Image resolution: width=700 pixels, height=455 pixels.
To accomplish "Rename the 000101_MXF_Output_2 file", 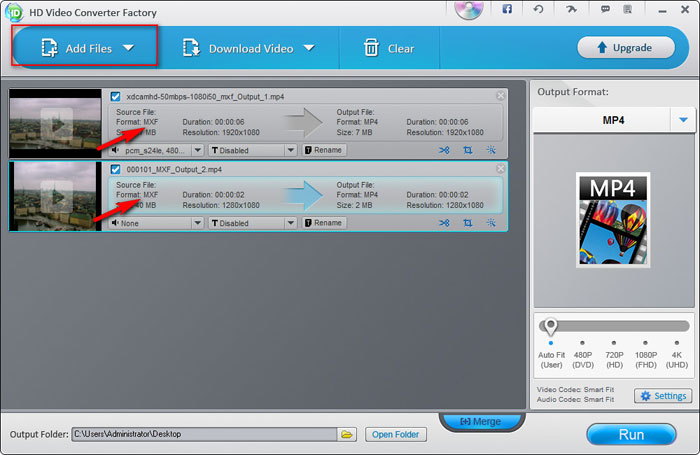I will [x=324, y=223].
